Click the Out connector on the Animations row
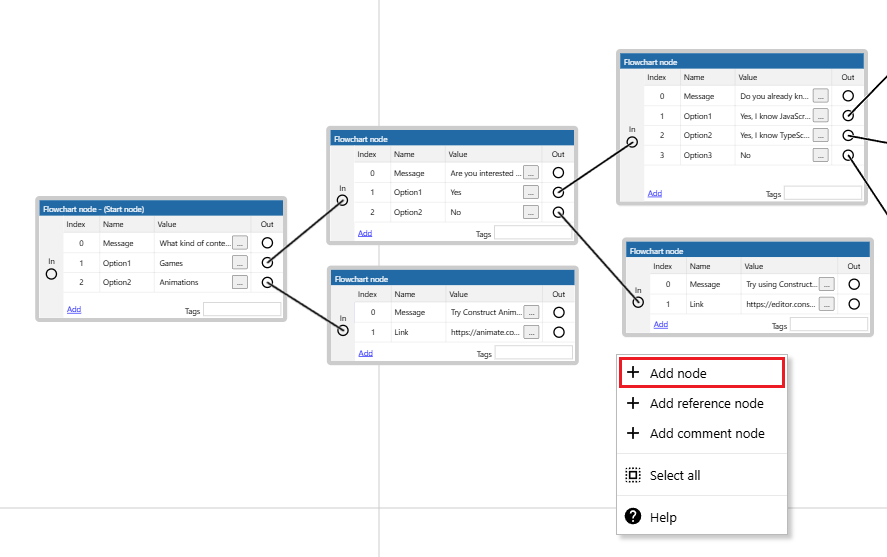This screenshot has height=557, width=887. click(267, 282)
